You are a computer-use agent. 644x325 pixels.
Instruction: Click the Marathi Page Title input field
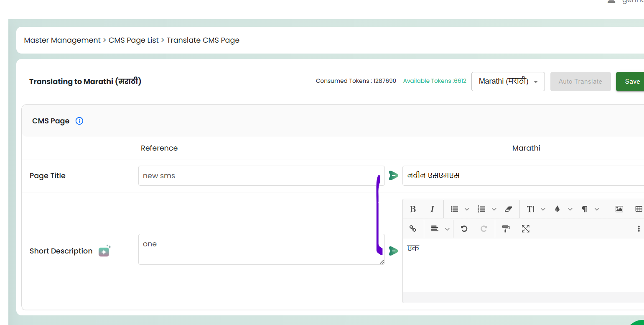point(523,176)
